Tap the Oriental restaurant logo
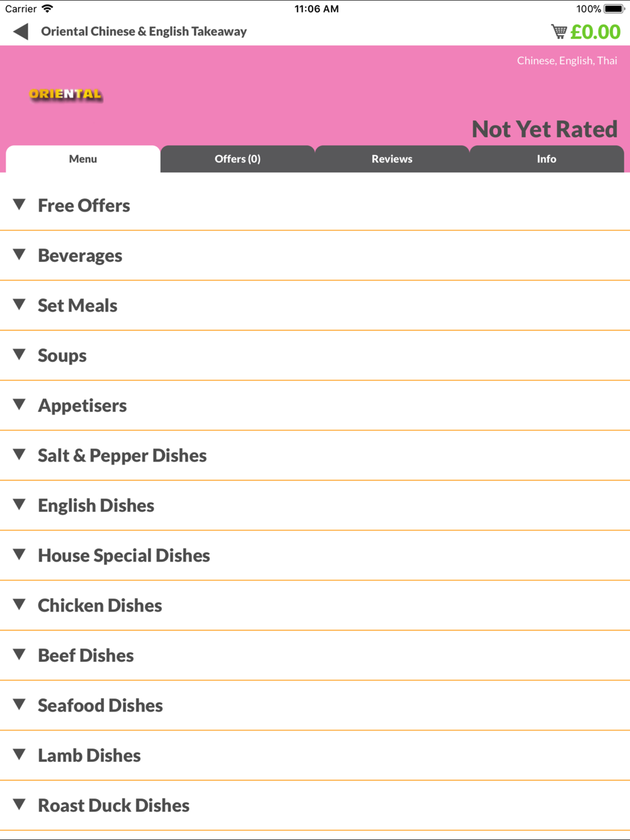Image resolution: width=630 pixels, height=840 pixels. 66,94
